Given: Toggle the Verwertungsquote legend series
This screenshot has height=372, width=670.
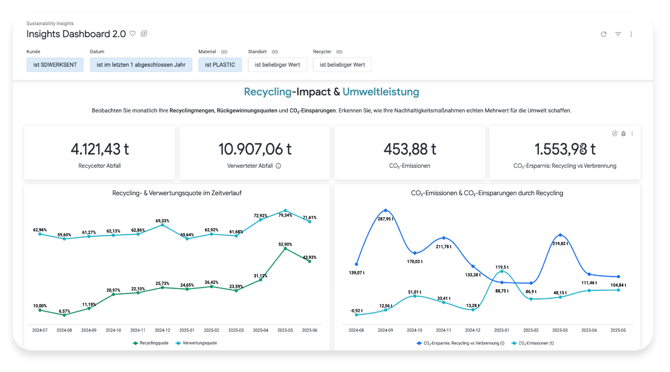Looking at the screenshot, I should [196, 343].
